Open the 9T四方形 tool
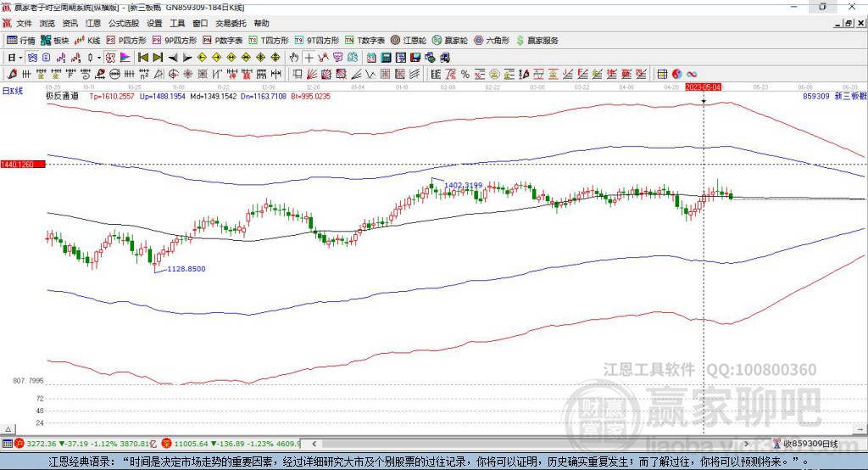This screenshot has height=470, width=868. (x=317, y=41)
